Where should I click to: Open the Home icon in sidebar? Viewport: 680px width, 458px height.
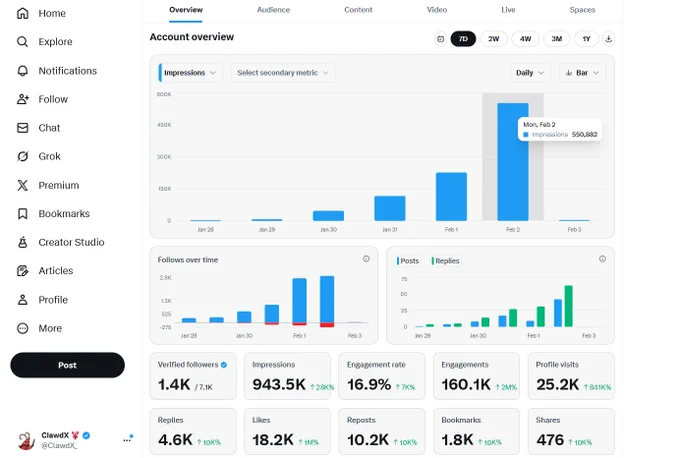(23, 13)
